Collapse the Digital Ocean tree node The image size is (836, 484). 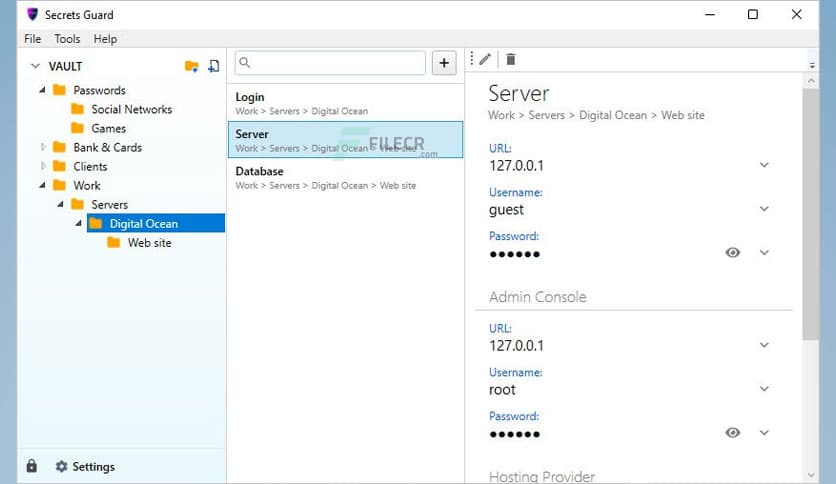click(78, 223)
